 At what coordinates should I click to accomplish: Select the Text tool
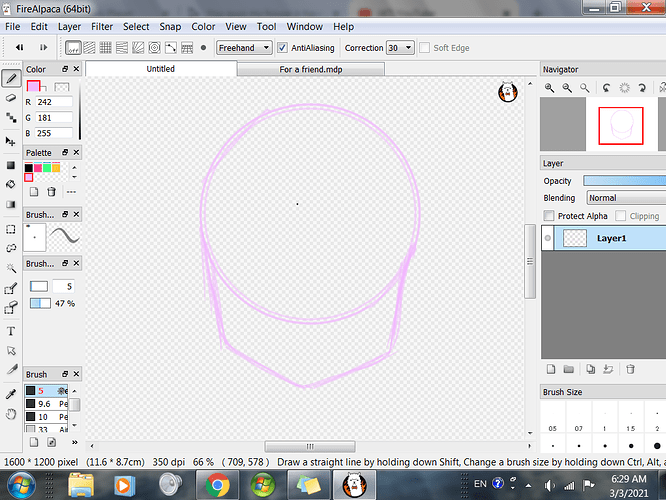(x=11, y=331)
